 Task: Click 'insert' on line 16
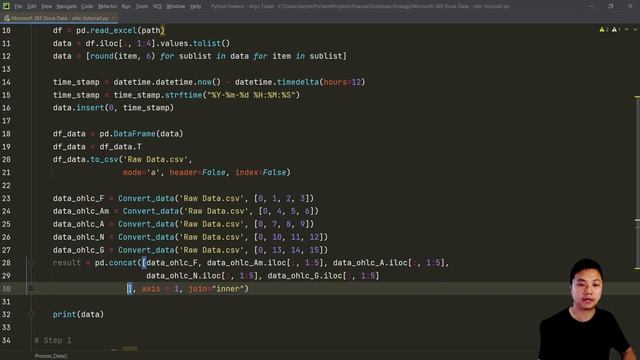90,108
